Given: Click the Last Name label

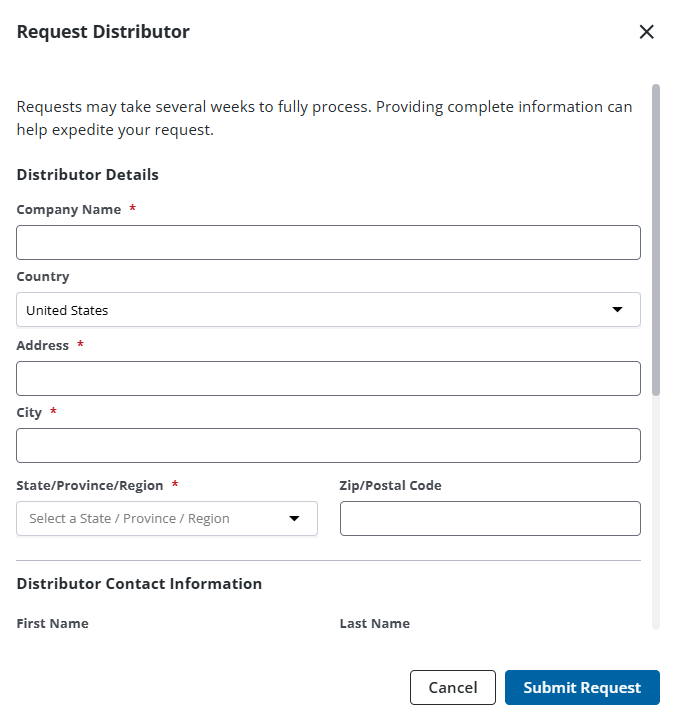Looking at the screenshot, I should (x=375, y=624).
